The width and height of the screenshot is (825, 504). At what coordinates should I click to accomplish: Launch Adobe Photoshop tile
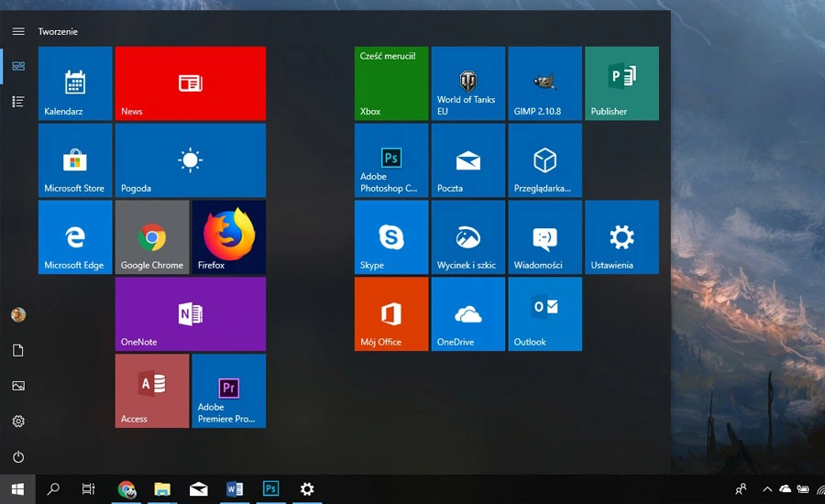[x=391, y=160]
